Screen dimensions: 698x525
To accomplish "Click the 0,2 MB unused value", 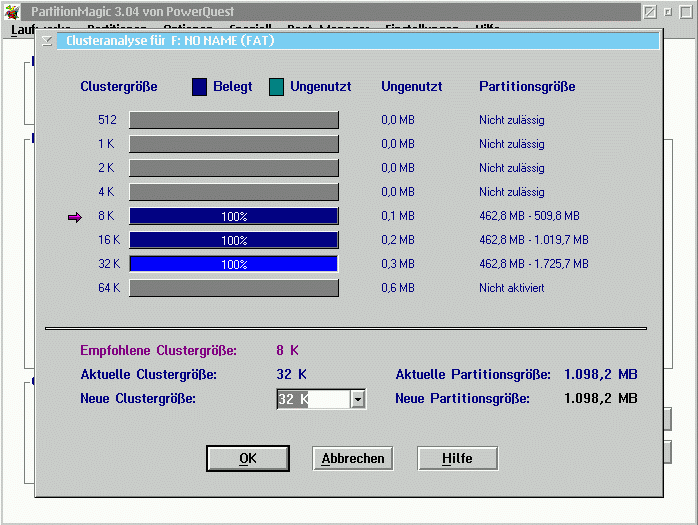I will click(398, 240).
